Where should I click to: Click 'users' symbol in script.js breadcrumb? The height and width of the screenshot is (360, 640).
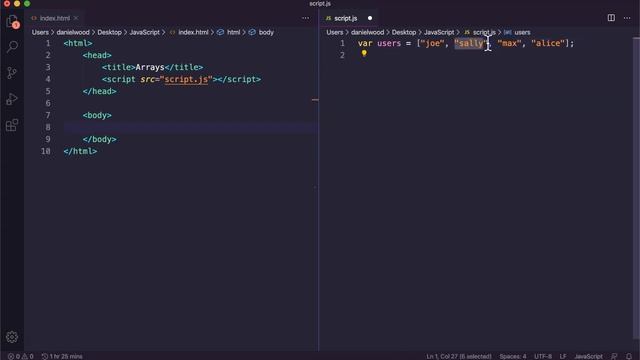522,32
